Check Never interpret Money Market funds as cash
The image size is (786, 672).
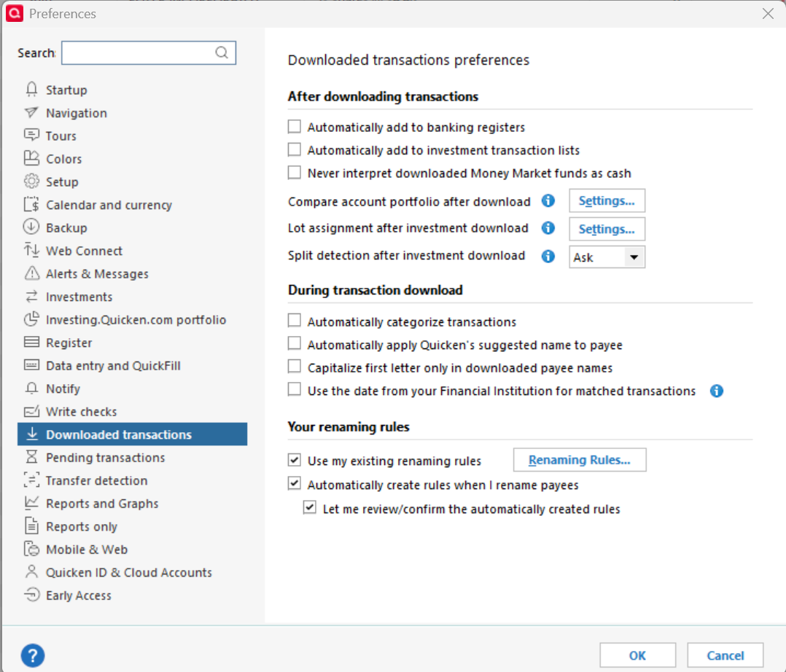pyautogui.click(x=295, y=173)
